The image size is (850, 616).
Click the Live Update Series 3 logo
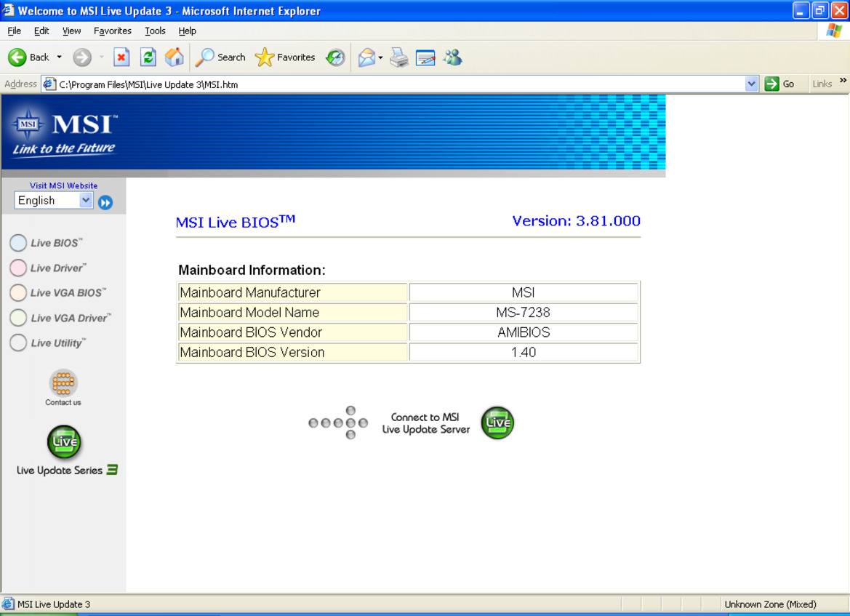tap(63, 442)
